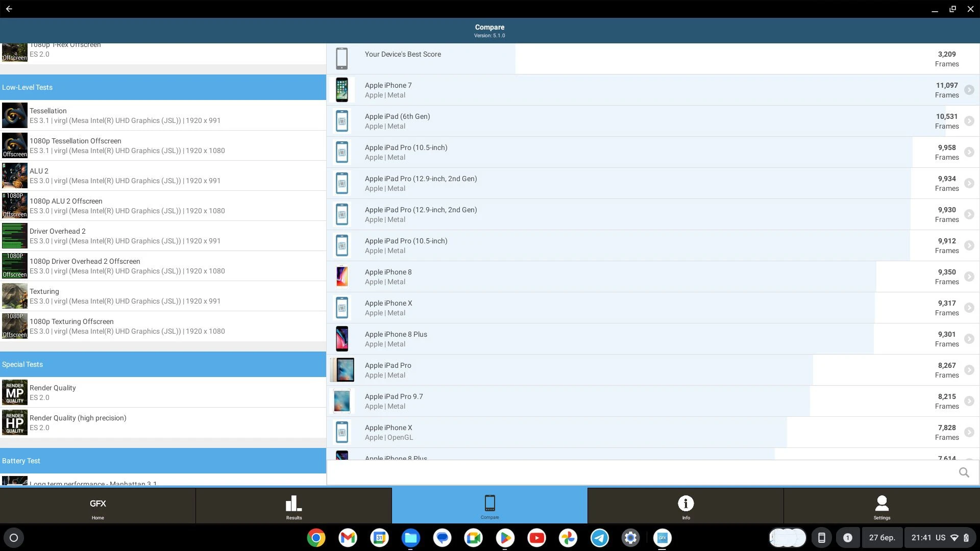
Task: Select the Compare tab
Action: 489,506
